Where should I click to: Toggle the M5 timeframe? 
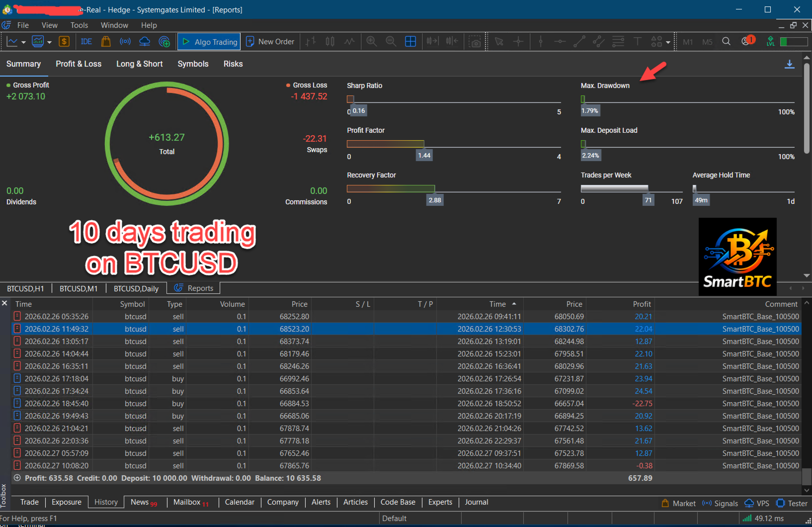[707, 42]
